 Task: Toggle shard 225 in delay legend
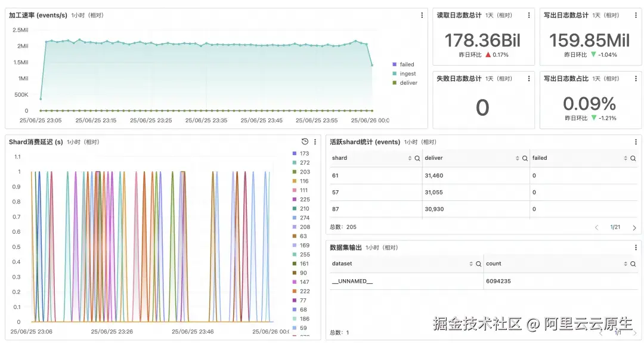pyautogui.click(x=301, y=199)
